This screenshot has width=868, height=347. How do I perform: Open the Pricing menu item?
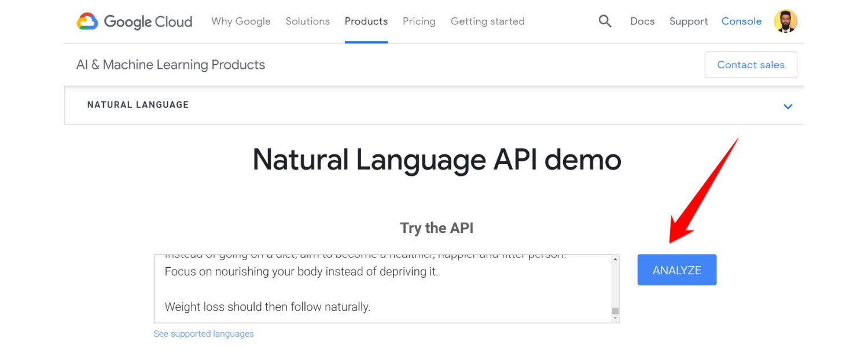point(419,21)
